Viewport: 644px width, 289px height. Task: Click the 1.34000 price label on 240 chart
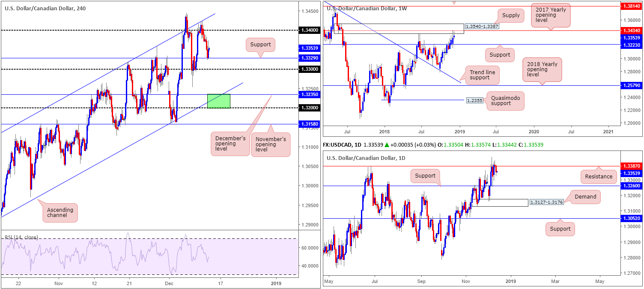pyautogui.click(x=309, y=30)
